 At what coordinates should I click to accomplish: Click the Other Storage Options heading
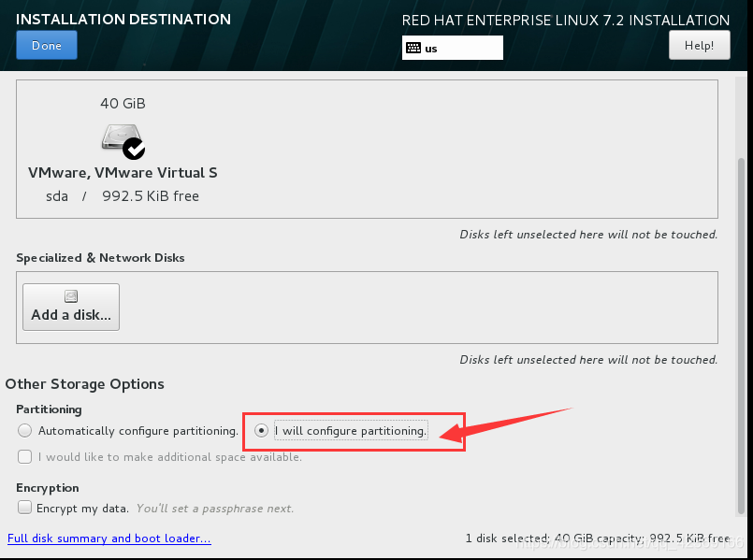coord(84,384)
